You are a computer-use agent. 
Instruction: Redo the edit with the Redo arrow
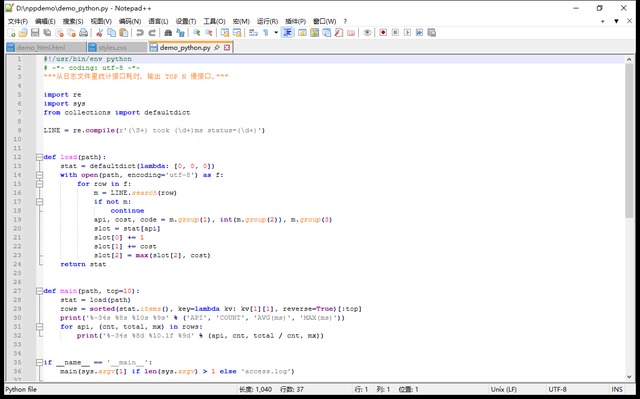(x=152, y=33)
